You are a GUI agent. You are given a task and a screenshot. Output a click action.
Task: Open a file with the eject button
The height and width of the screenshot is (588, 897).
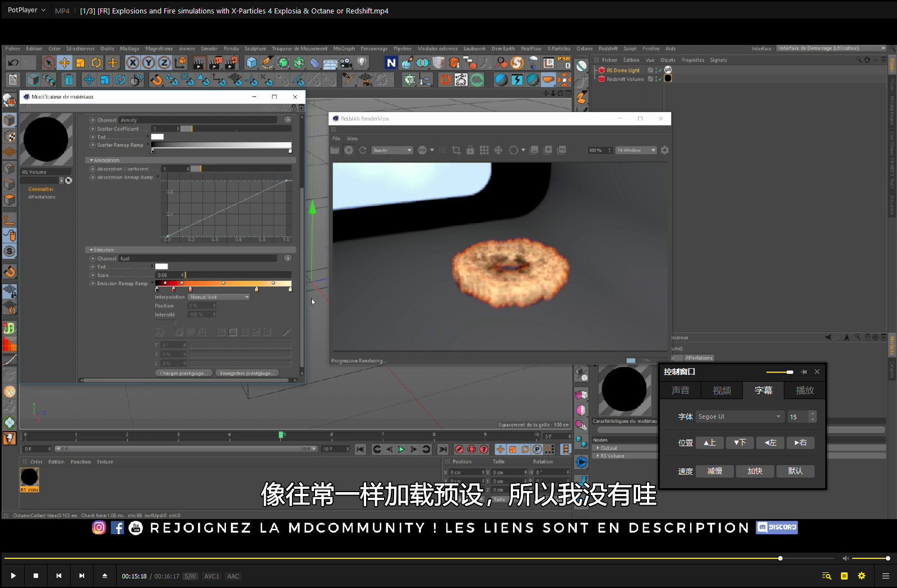tap(105, 576)
